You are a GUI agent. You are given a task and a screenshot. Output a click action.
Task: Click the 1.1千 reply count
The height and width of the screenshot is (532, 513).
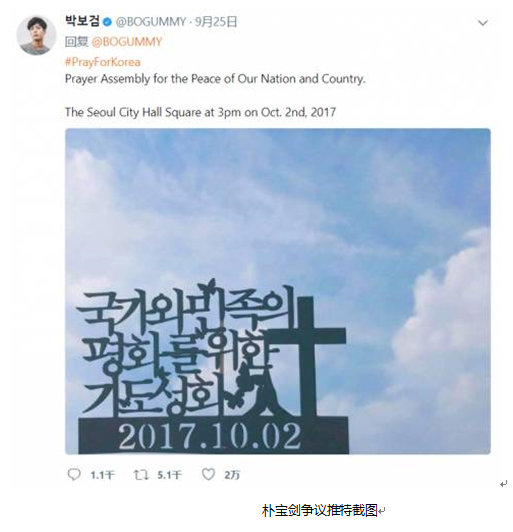102,475
